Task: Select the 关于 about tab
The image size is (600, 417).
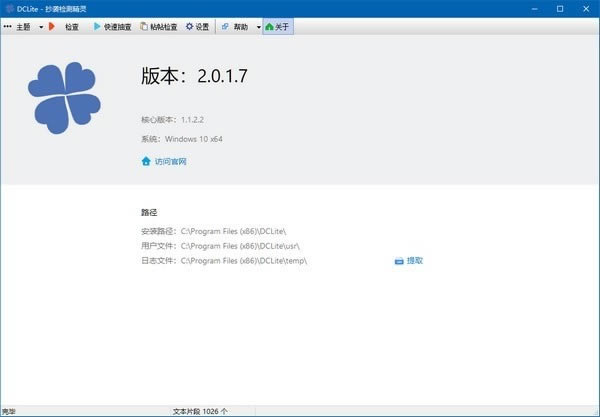Action: [277, 27]
